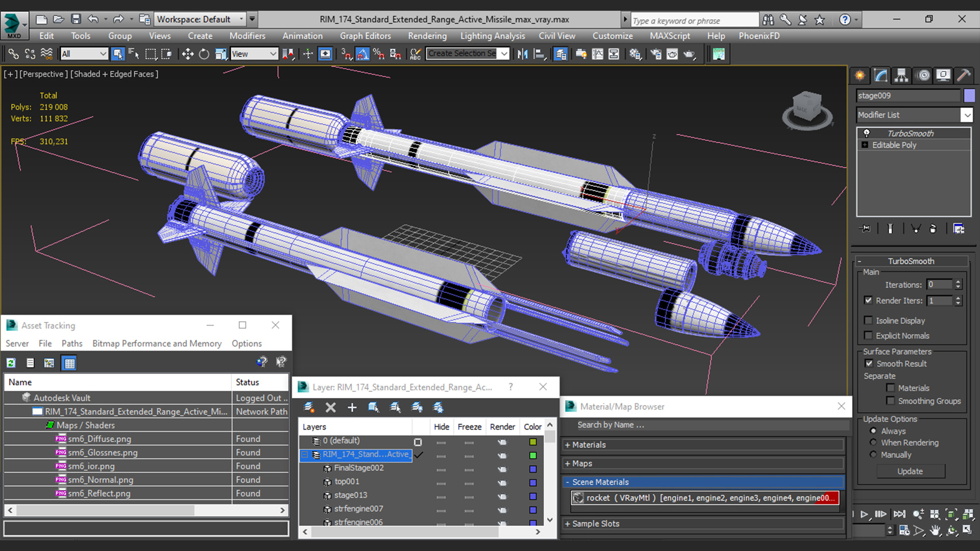Switch to the Motion panel tab
This screenshot has height=551, width=980.
click(923, 76)
